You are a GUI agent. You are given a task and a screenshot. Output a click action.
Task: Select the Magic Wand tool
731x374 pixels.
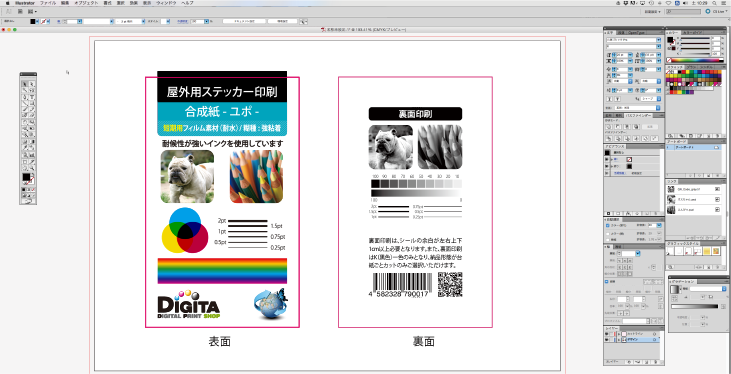point(25,90)
